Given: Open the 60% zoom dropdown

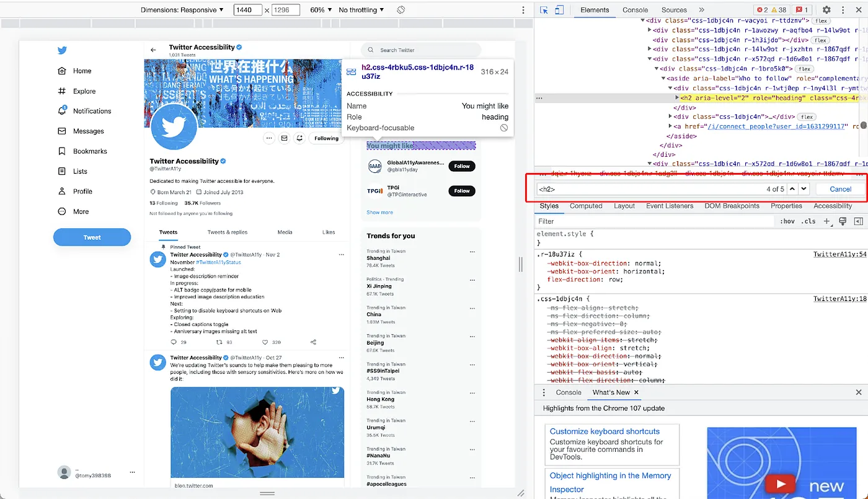Looking at the screenshot, I should click(321, 10).
